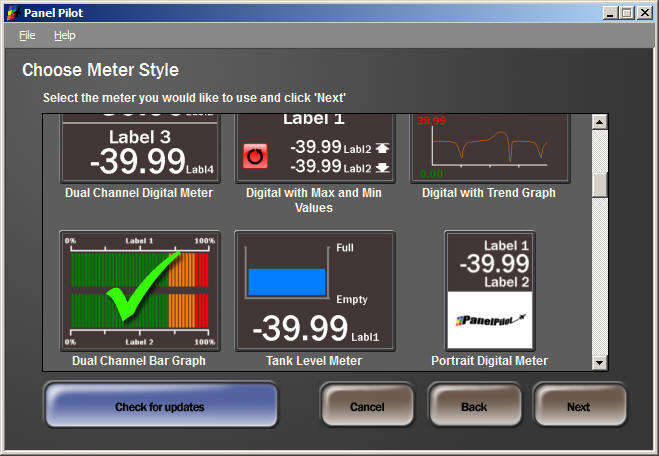Click the red reset icon in Max/Min meter
659x456 pixels.
pos(255,157)
